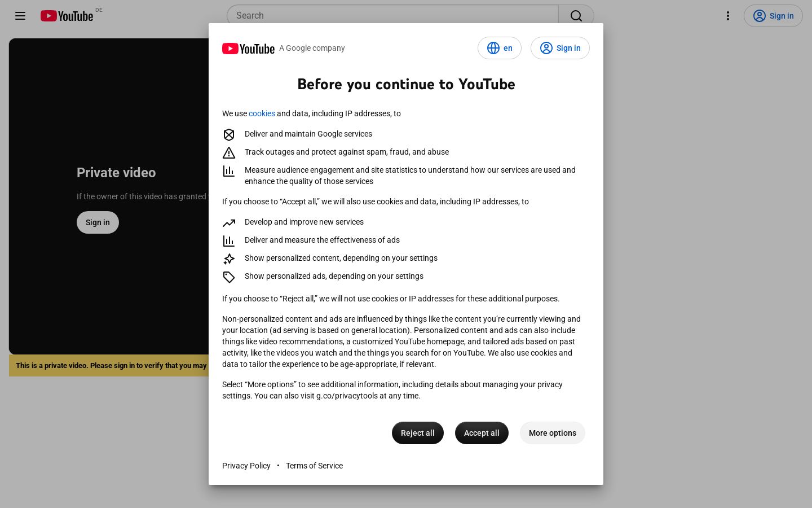Click the bar chart icon beside effectiveness of ads
The height and width of the screenshot is (508, 812).
229,240
